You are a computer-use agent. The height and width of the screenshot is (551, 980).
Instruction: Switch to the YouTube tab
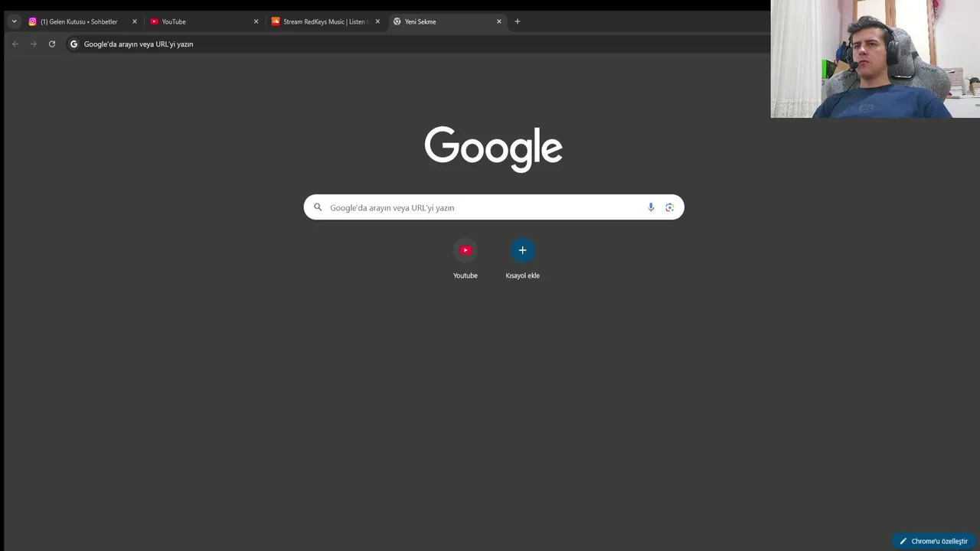click(204, 21)
